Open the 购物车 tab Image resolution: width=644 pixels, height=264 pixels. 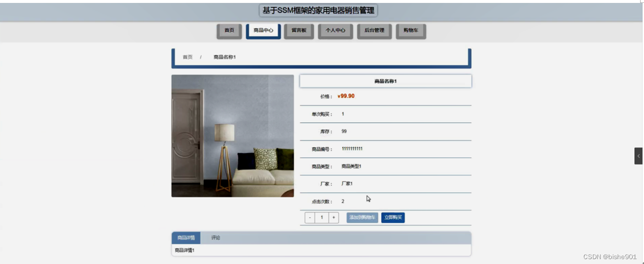411,31
